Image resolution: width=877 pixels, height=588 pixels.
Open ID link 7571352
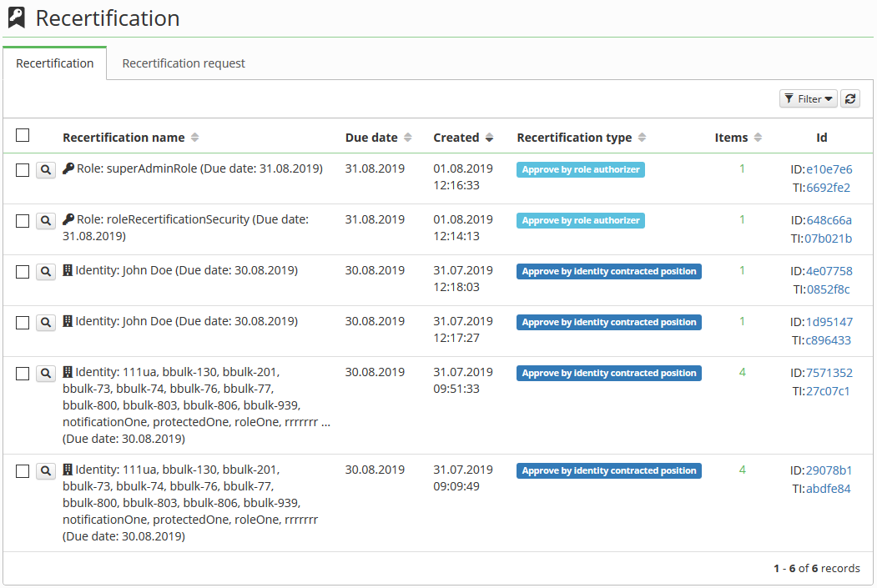(829, 373)
